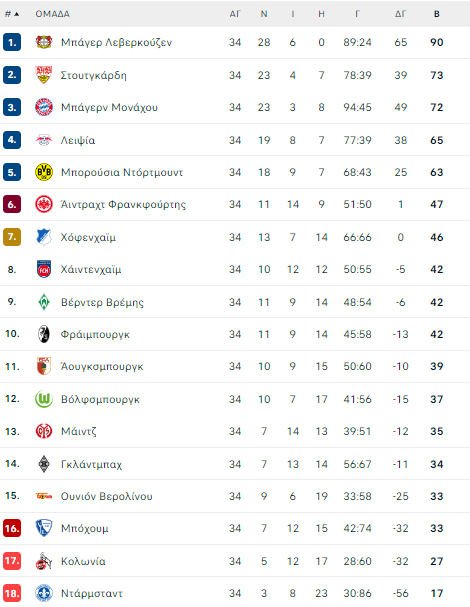The image size is (470, 607).
Task: Click the Eintracht Frankfurt eagle crest
Action: 44,204
